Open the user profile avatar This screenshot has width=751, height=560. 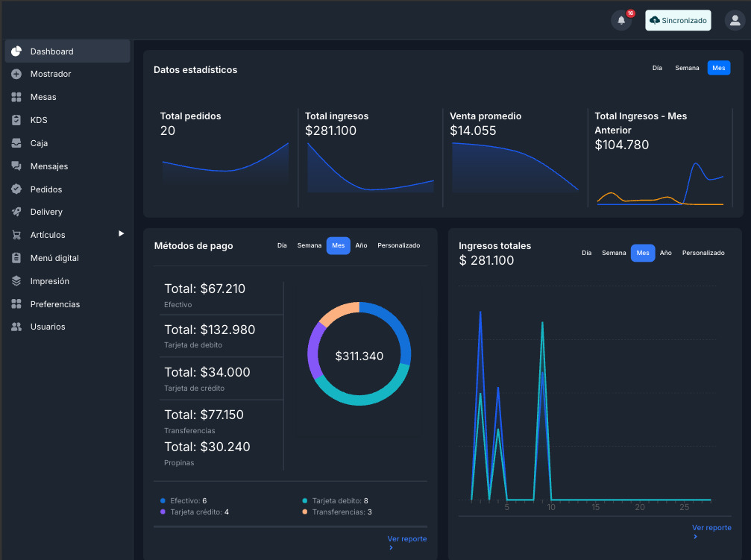[735, 20]
